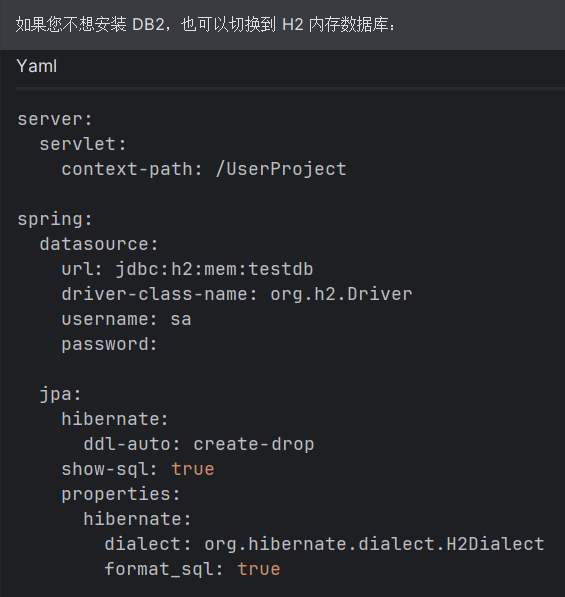Click the org.h2.Driver class name
The width and height of the screenshot is (565, 597).
click(x=341, y=294)
